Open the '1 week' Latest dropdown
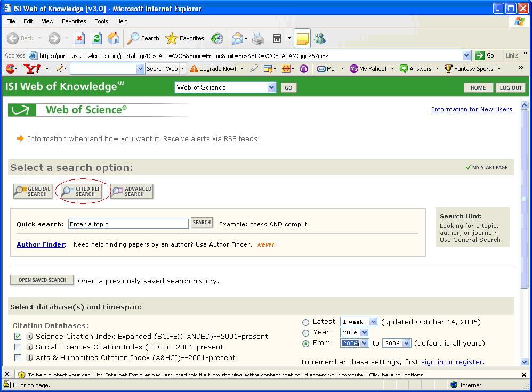This screenshot has height=392, width=532. [x=373, y=322]
